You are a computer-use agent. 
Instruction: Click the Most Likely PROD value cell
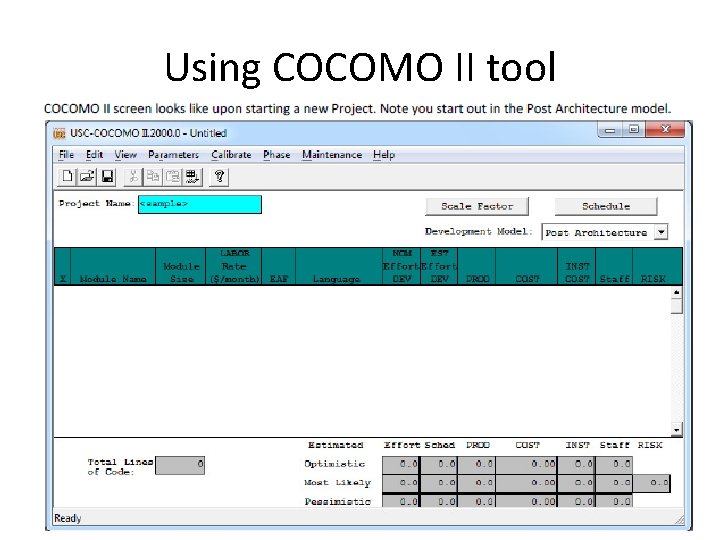(477, 483)
